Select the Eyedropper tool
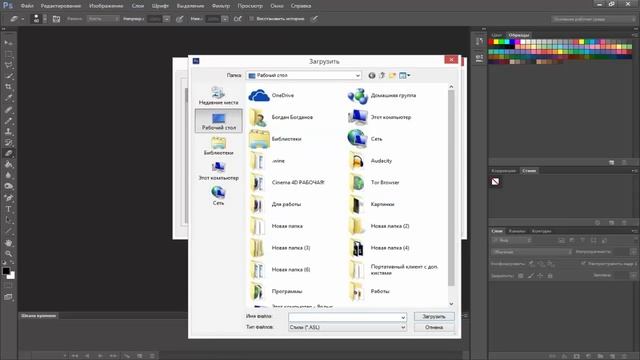This screenshot has width=640, height=360. click(x=8, y=98)
